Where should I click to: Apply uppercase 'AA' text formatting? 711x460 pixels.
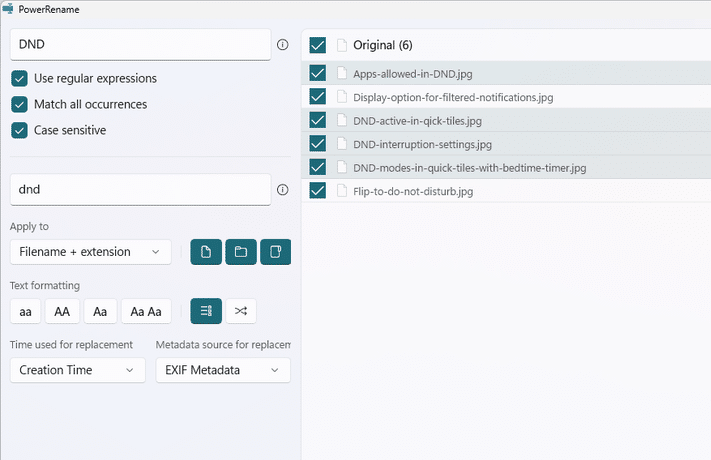pyautogui.click(x=62, y=311)
